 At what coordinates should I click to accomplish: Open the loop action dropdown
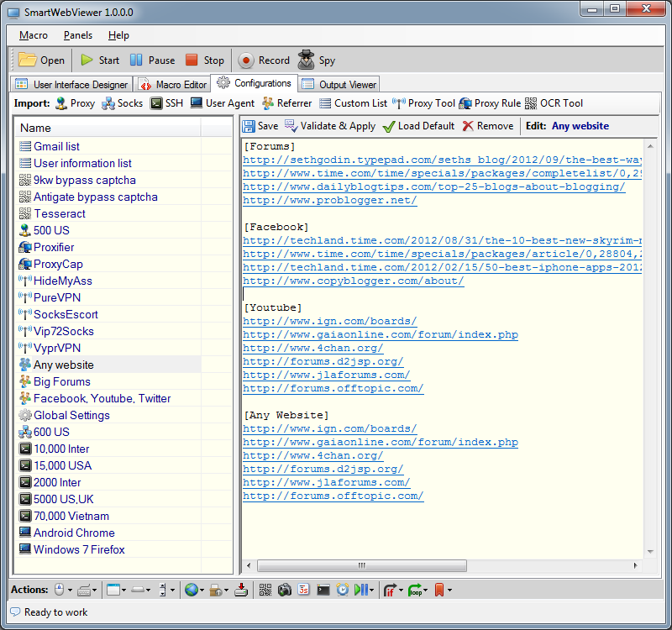(426, 590)
